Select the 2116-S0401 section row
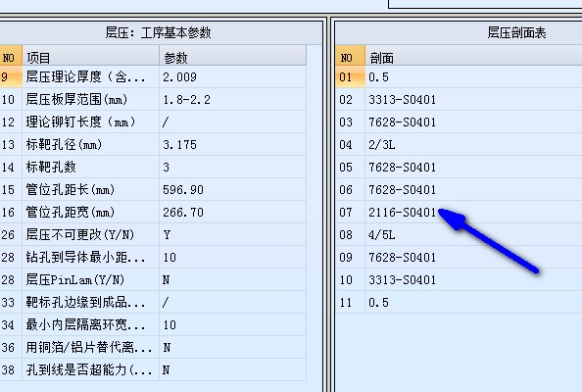Viewport: 582px width, 392px height. (x=459, y=213)
